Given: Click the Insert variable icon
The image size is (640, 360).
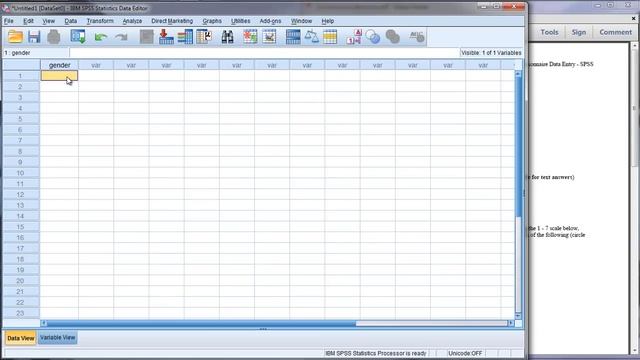Looking at the screenshot, I should (269, 37).
